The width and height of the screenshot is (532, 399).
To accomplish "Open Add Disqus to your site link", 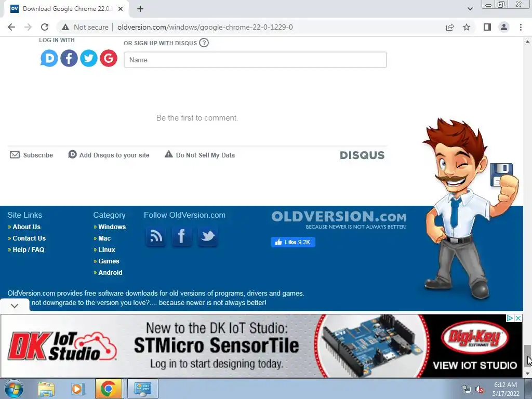I will click(x=109, y=155).
